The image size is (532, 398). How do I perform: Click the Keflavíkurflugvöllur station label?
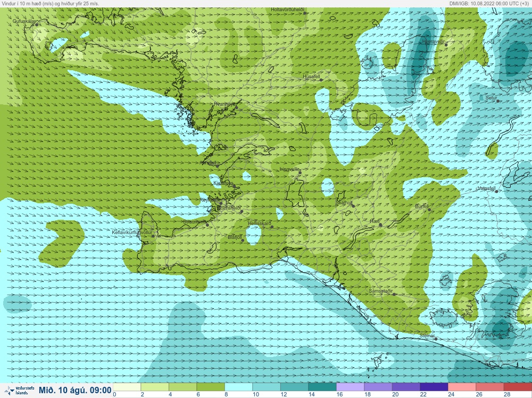[132, 233]
